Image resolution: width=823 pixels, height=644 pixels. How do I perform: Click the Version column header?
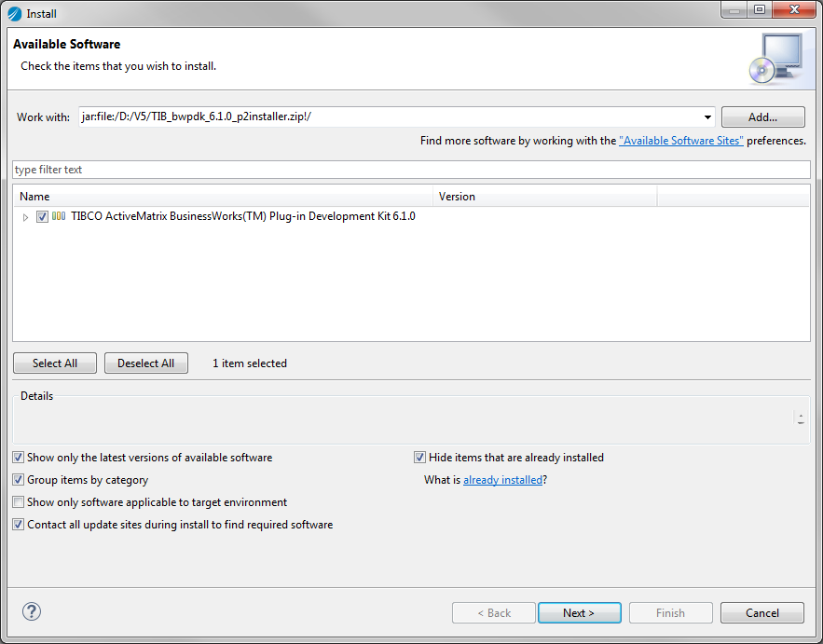(x=545, y=197)
